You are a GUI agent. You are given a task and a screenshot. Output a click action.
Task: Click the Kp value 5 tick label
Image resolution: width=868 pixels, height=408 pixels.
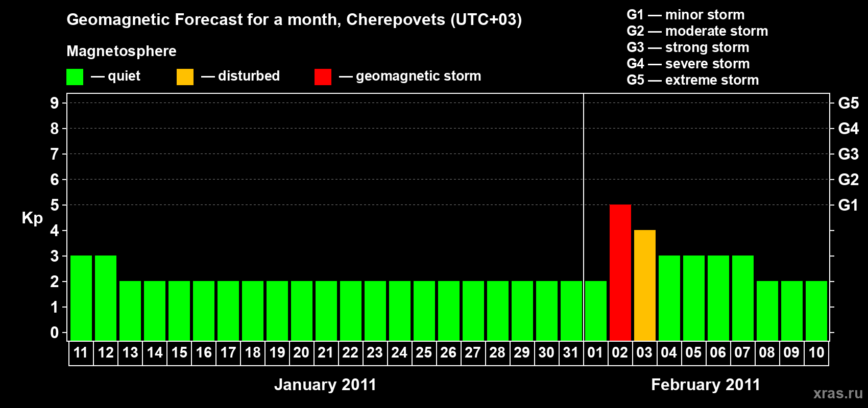coord(55,205)
